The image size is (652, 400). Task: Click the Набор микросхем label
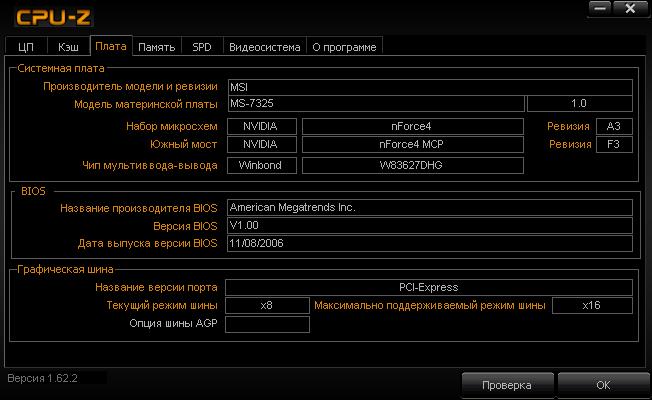coord(172,126)
